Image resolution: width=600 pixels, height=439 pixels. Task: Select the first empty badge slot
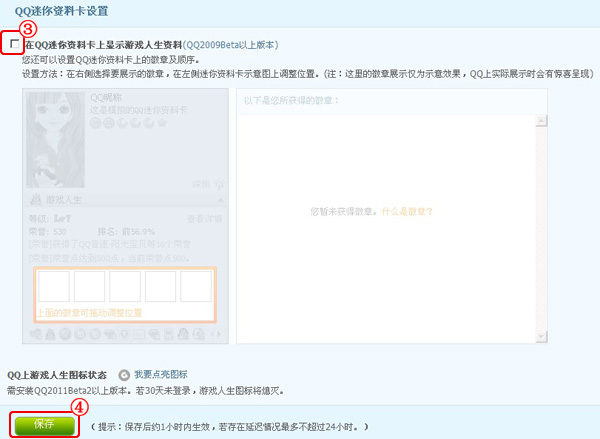(54, 286)
